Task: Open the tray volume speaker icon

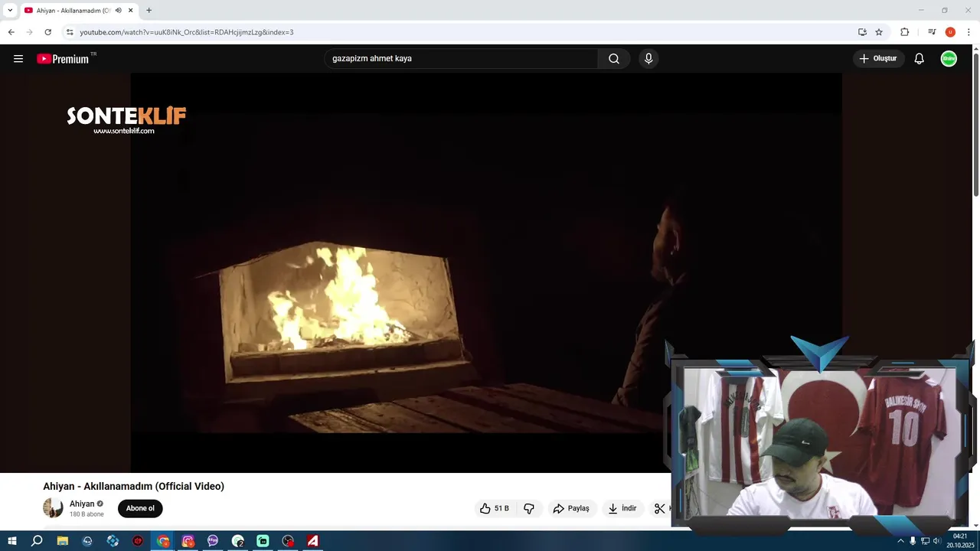Action: (937, 541)
